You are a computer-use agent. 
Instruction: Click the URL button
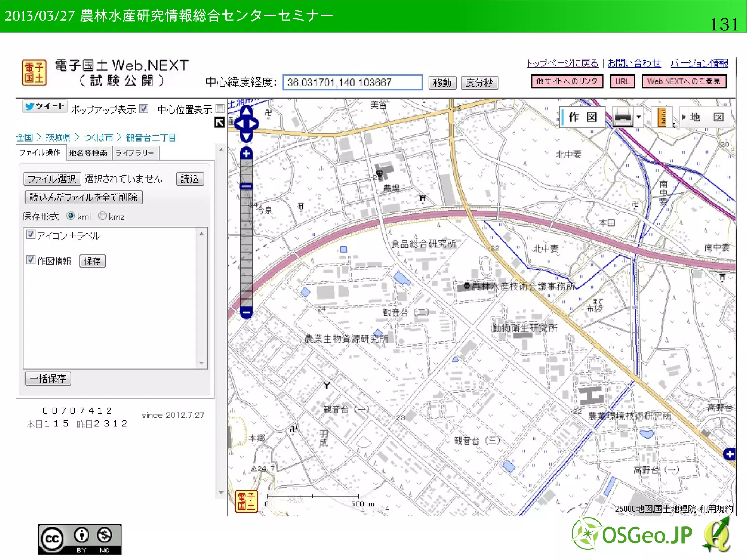click(622, 81)
